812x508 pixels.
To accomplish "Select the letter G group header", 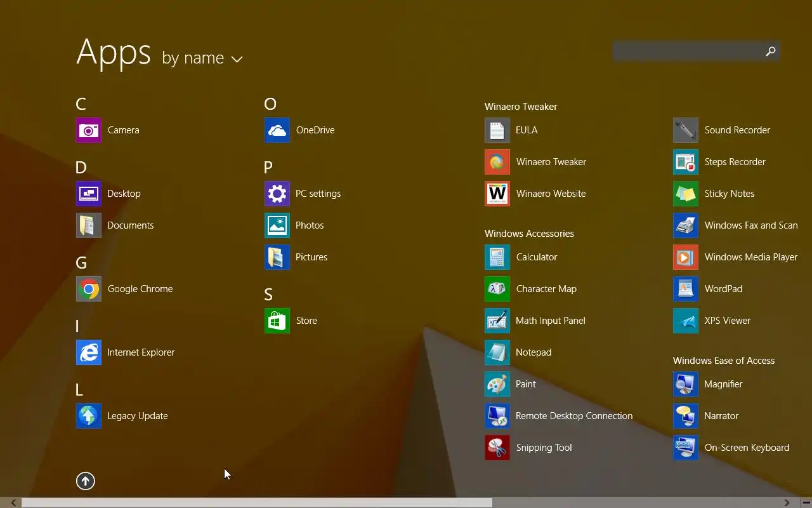I will [81, 263].
